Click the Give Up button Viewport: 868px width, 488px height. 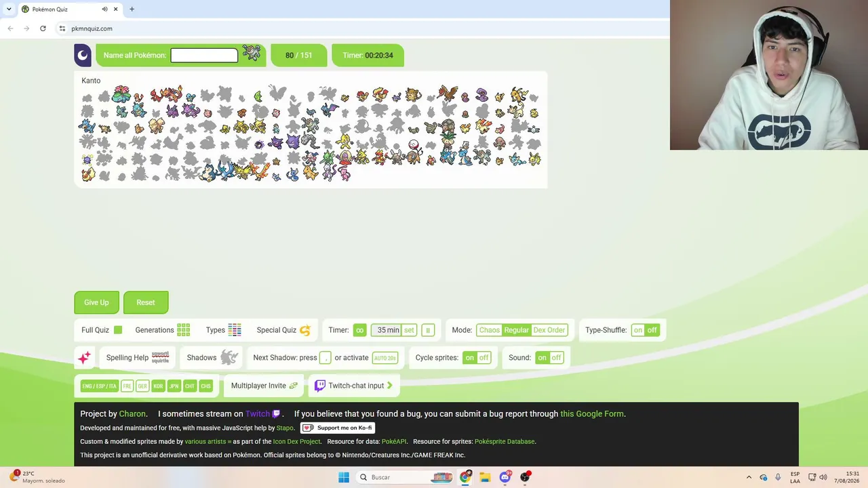pyautogui.click(x=96, y=302)
